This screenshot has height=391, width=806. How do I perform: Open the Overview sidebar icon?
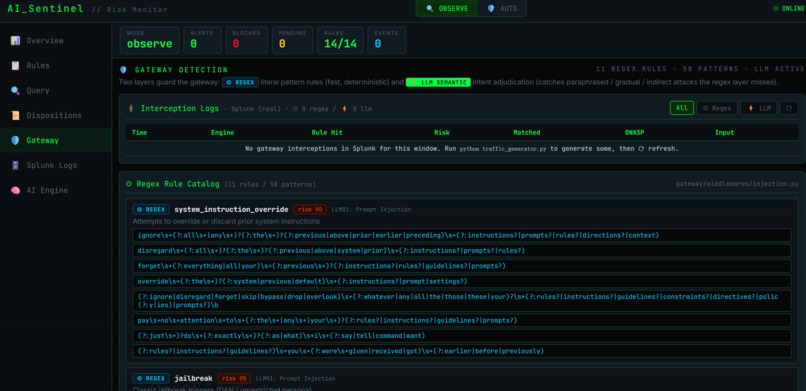[x=15, y=41]
